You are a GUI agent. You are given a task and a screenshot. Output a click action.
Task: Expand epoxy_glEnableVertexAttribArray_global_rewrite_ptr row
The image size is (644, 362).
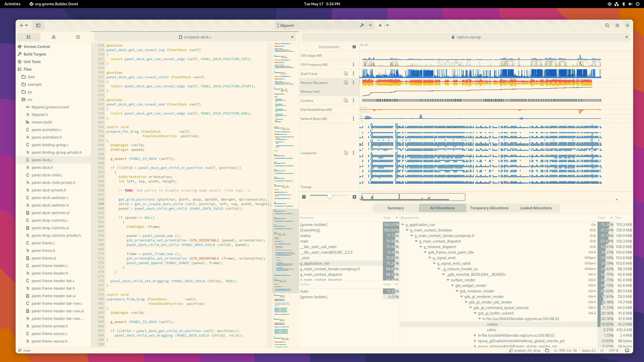[x=475, y=341]
